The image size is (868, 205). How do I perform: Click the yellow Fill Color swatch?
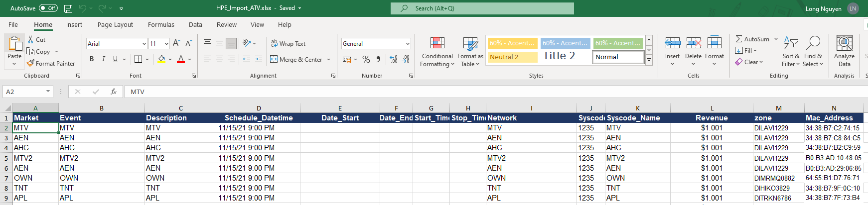161,59
